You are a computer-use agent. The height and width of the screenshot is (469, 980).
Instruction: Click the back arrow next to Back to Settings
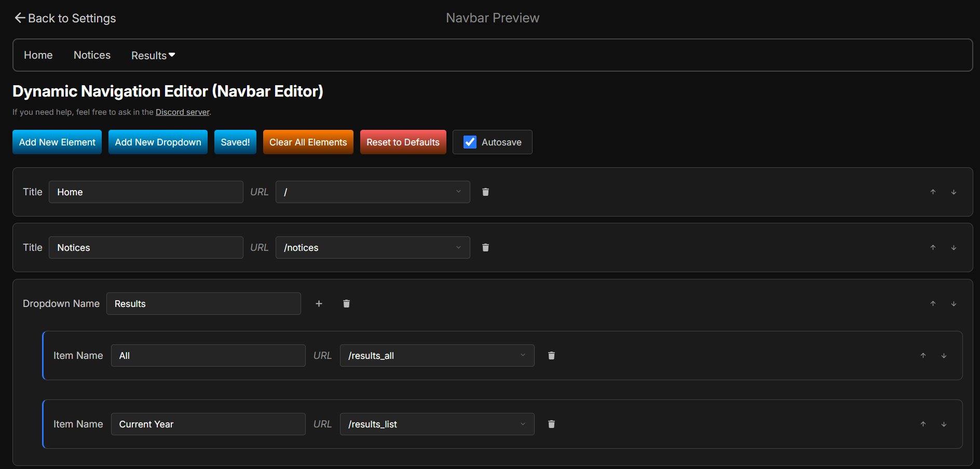coord(19,17)
